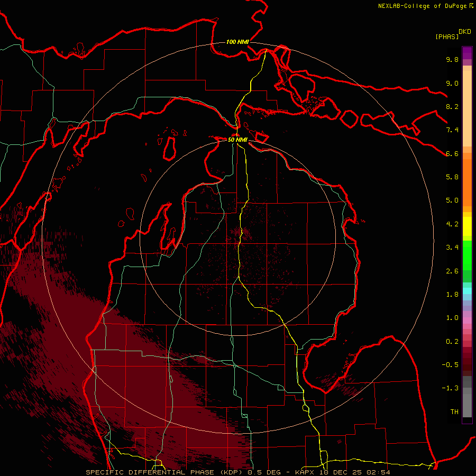
Task: Click the [PHAS] unit label
Action: click(x=447, y=36)
